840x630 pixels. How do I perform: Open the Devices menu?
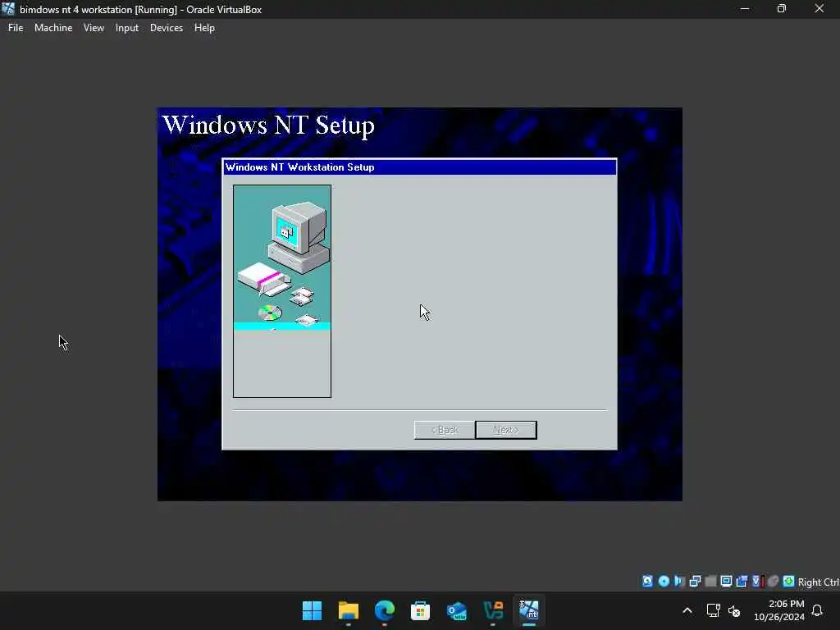click(166, 28)
